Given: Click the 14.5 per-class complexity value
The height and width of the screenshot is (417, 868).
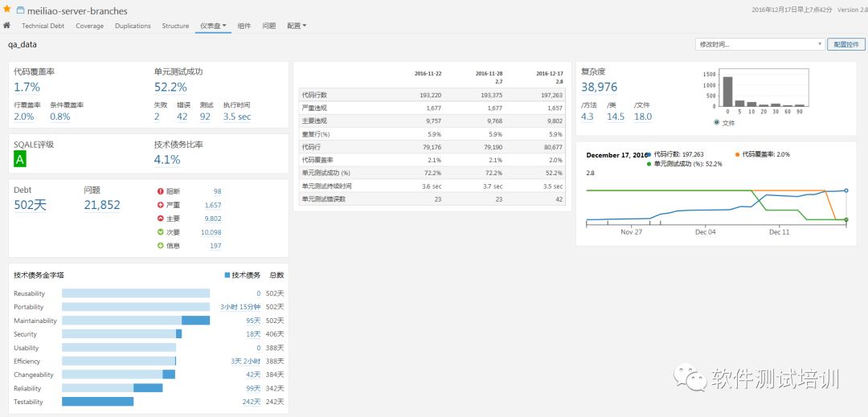Looking at the screenshot, I should [x=616, y=117].
